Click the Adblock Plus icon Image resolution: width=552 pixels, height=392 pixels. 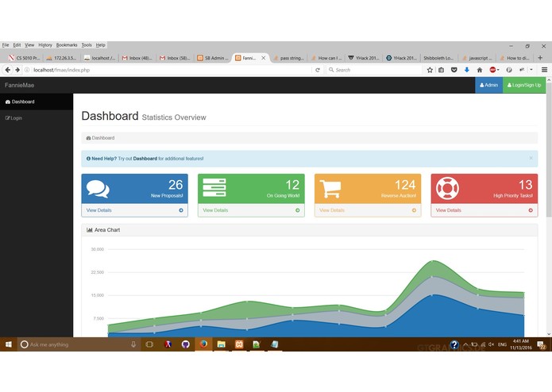(x=493, y=70)
